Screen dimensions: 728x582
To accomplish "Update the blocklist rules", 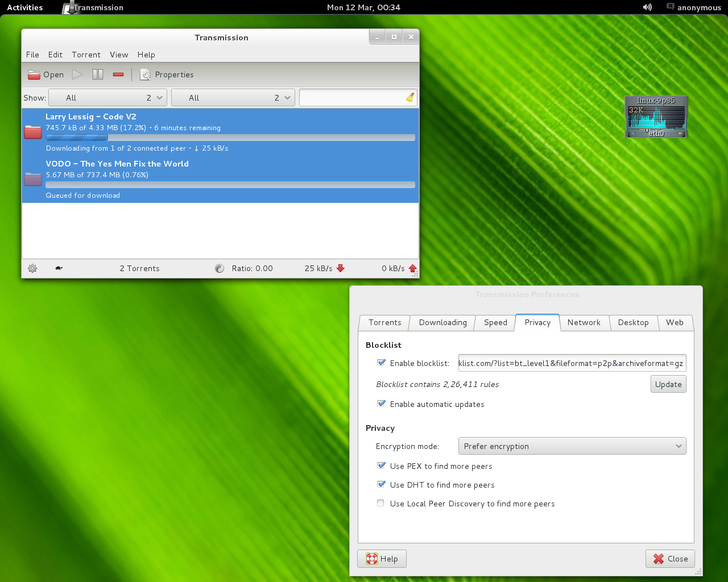I will [668, 384].
